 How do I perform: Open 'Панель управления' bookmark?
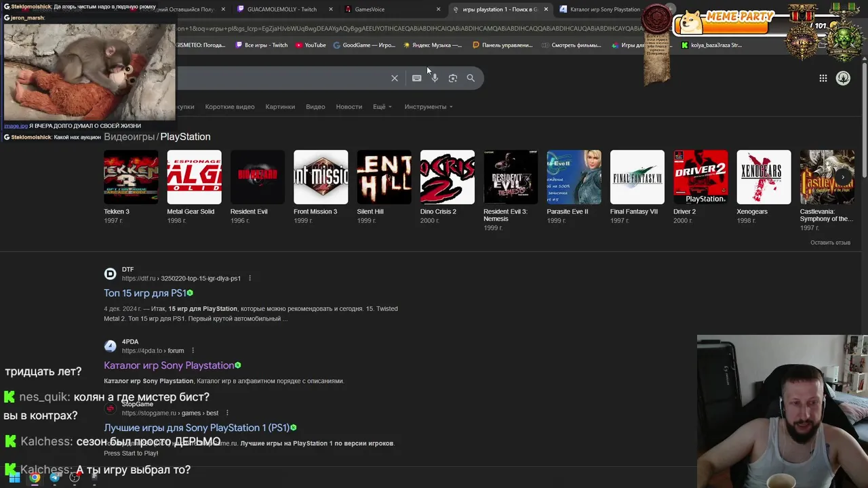(x=502, y=45)
